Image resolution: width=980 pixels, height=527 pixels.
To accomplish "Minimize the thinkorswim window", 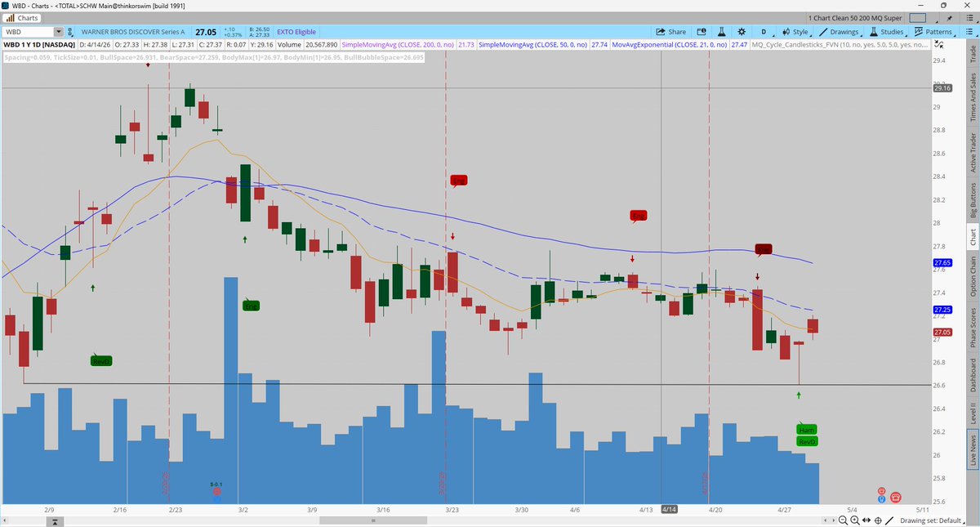I will point(920,5).
